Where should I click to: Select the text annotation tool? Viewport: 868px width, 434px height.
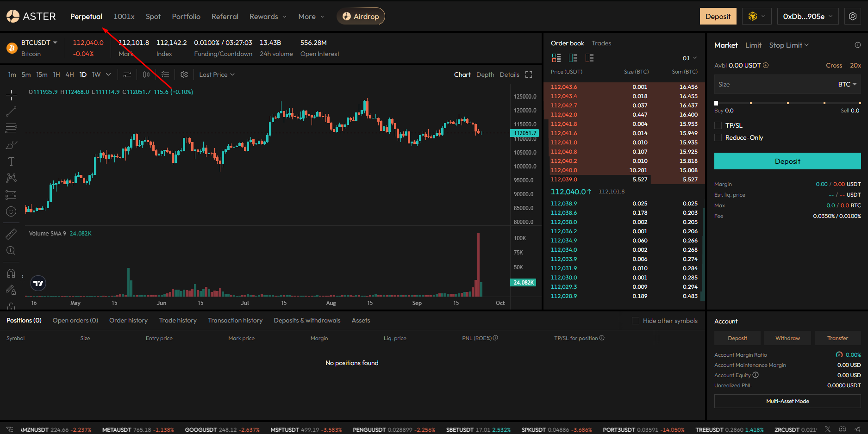point(11,161)
